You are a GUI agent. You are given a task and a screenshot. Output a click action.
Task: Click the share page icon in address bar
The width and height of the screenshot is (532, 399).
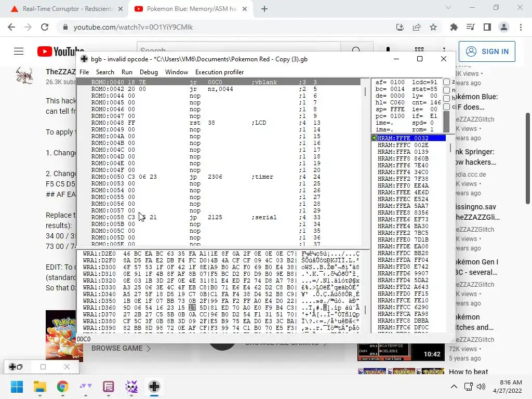point(417,27)
